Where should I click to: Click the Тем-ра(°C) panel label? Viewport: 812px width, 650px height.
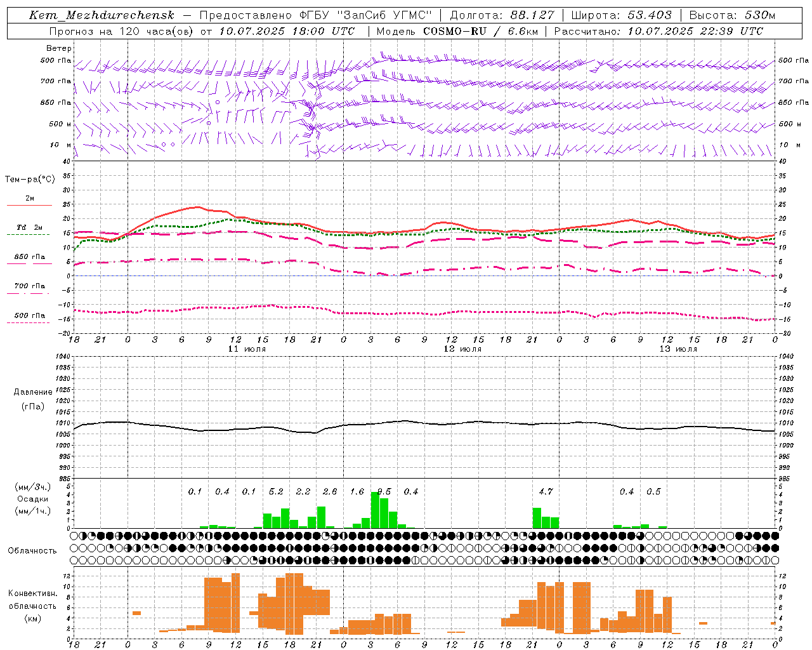(30, 180)
